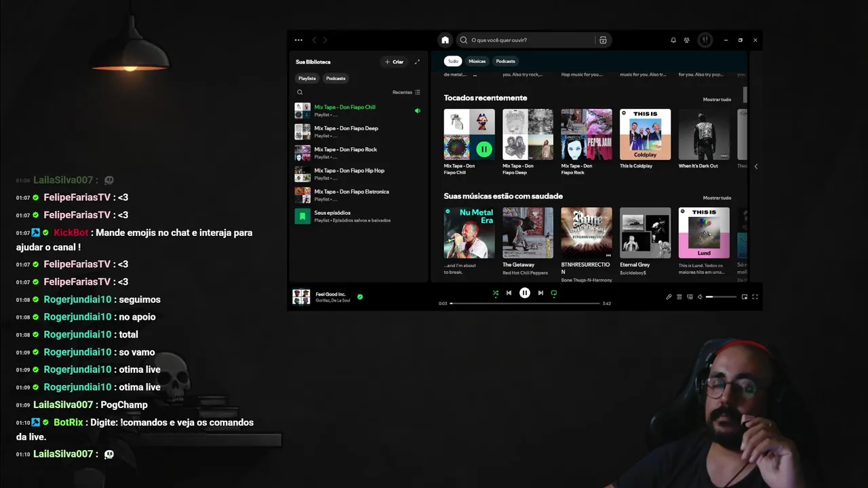
Task: Click the main content scrollbar
Action: [x=745, y=95]
